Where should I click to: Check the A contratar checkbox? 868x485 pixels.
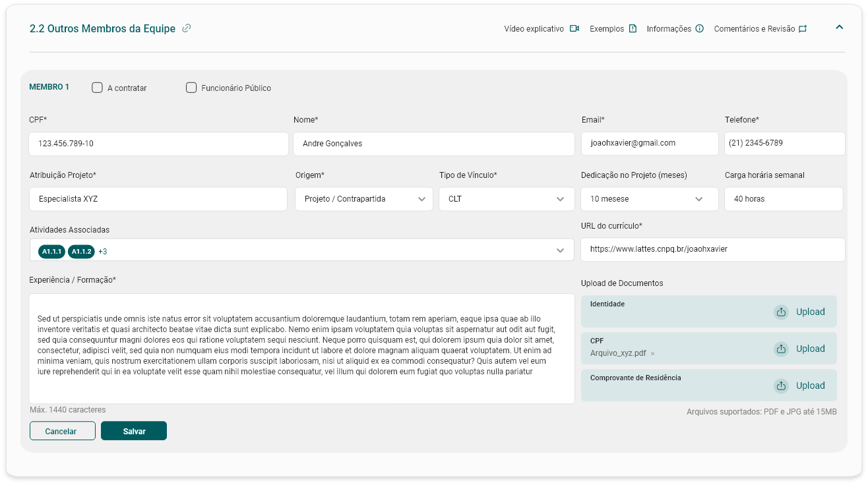98,88
